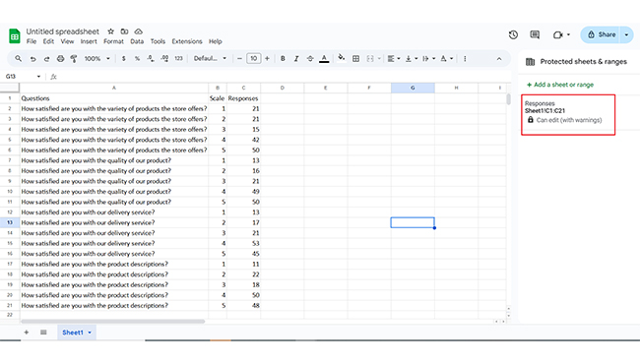Show the all sheets list

[x=43, y=333]
